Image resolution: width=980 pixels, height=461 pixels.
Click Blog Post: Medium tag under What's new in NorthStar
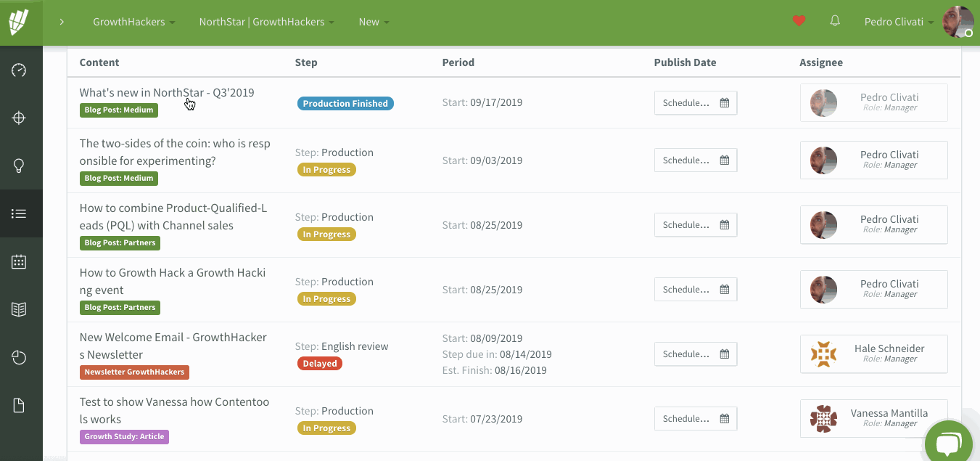click(x=119, y=110)
